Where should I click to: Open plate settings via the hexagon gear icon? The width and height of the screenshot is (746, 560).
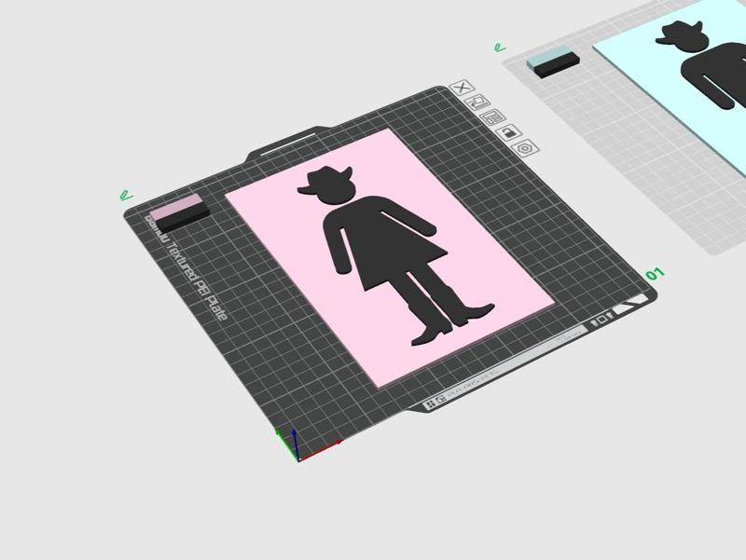click(x=525, y=148)
